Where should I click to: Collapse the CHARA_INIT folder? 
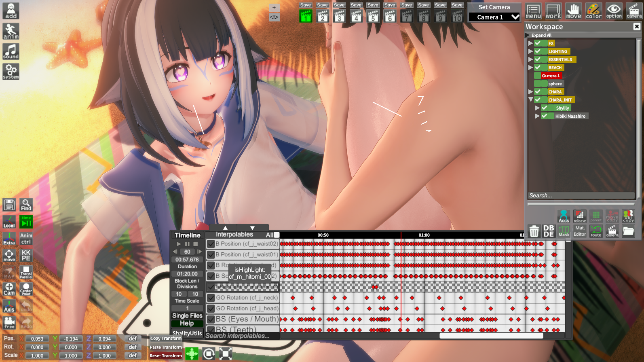point(530,99)
